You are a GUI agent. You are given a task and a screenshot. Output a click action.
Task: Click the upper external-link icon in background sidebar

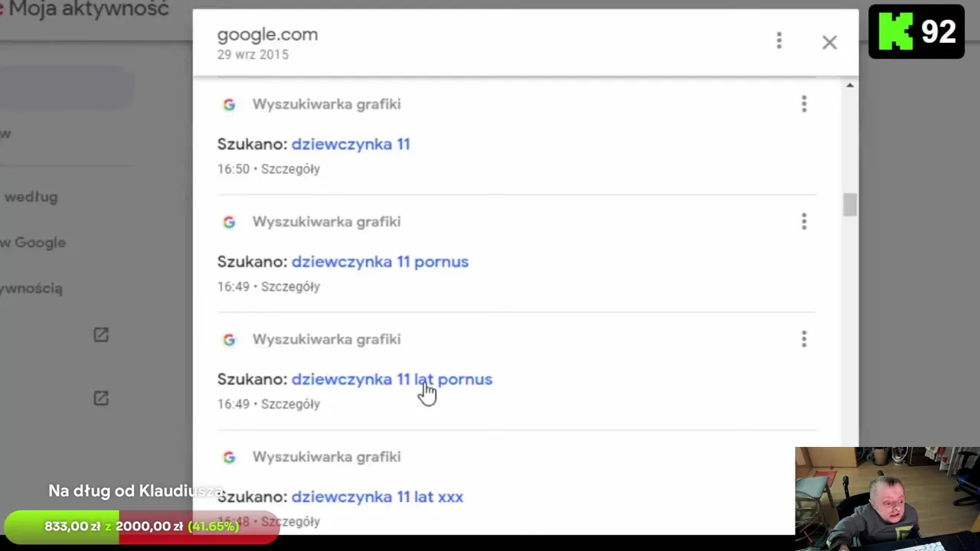[101, 334]
